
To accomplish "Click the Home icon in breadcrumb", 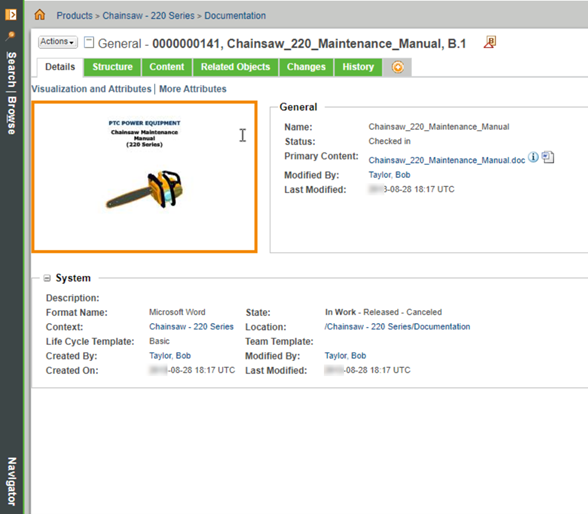I will (39, 15).
